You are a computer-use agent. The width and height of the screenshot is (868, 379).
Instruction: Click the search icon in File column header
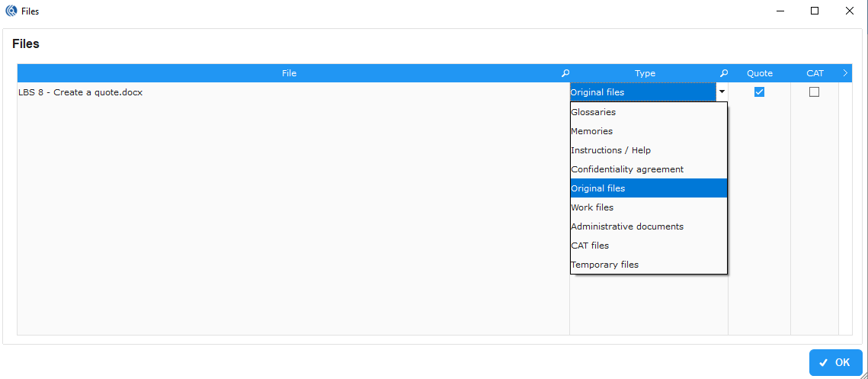pyautogui.click(x=565, y=73)
